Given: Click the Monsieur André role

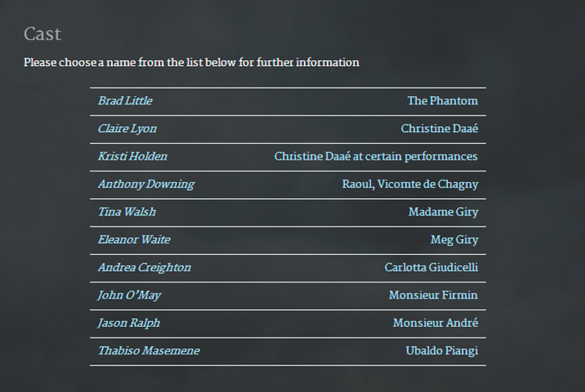Looking at the screenshot, I should (x=435, y=323).
